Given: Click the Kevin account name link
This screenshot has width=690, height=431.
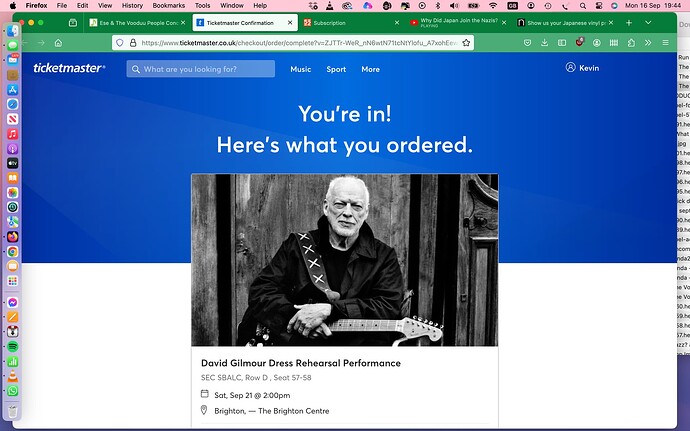Looking at the screenshot, I should coord(589,68).
